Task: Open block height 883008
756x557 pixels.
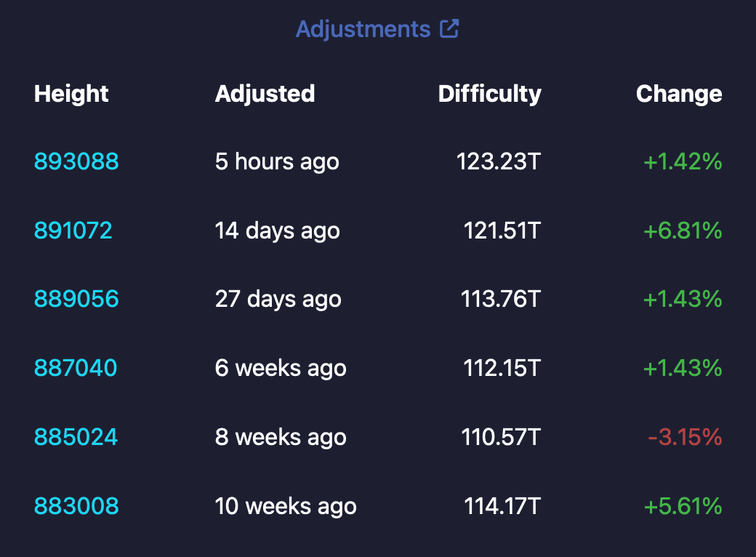Action: point(75,505)
